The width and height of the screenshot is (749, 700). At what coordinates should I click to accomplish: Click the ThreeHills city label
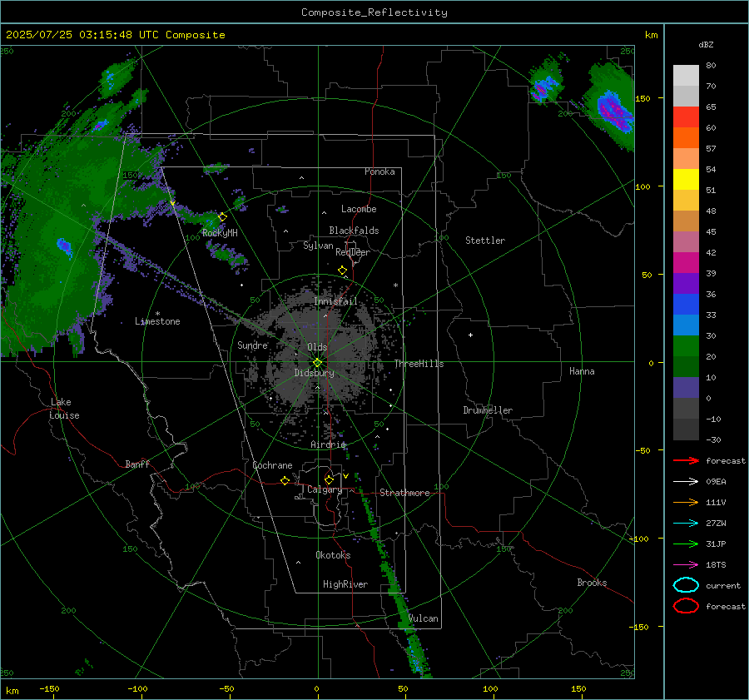click(x=419, y=364)
